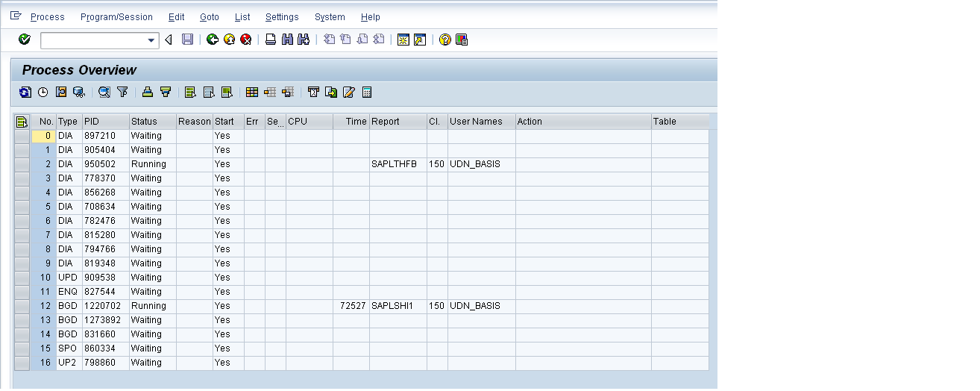
Task: Click the database-with-glasses icon
Action: pyautogui.click(x=78, y=93)
